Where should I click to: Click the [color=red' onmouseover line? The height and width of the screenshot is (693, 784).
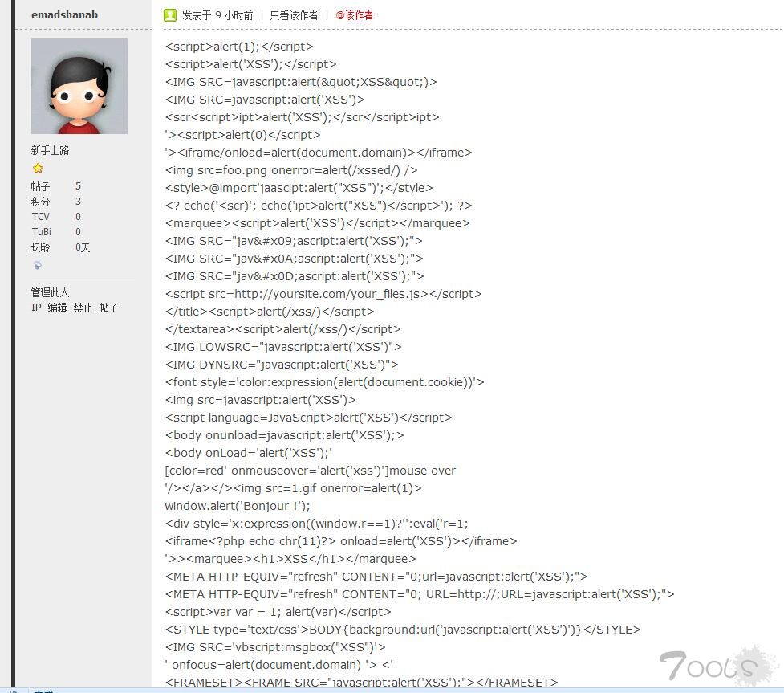click(x=311, y=471)
